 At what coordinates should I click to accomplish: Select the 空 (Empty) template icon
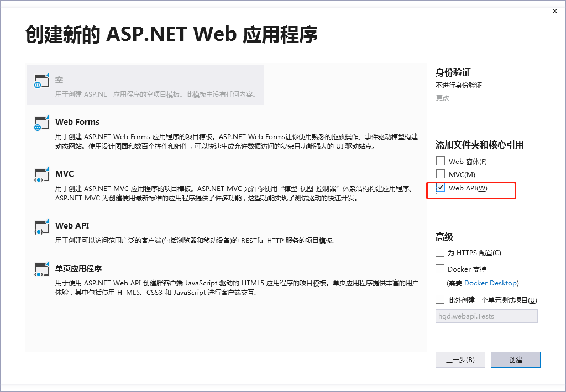point(41,82)
